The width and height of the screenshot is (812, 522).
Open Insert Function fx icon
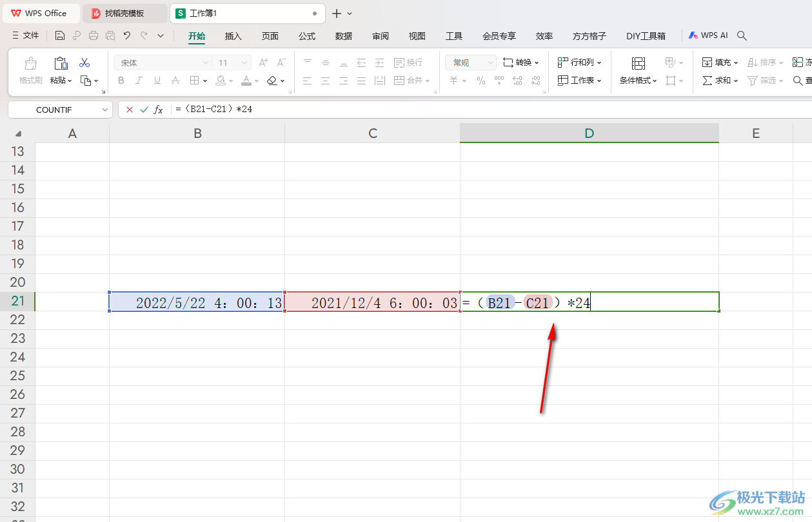tap(158, 110)
